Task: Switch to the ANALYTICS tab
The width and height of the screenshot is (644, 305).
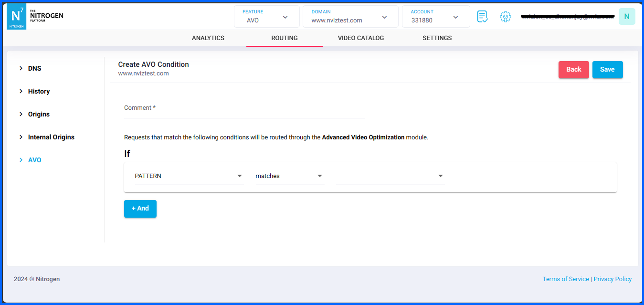Action: (208, 38)
